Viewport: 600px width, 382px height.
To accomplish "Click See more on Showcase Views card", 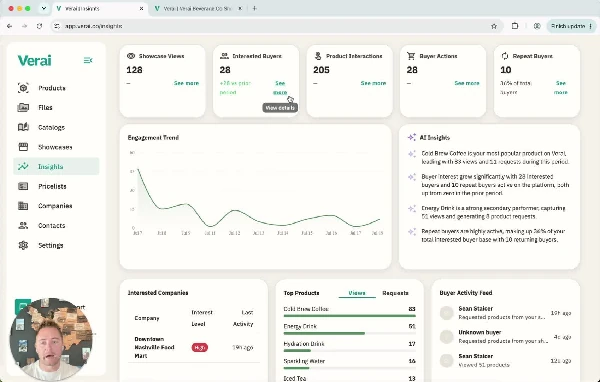I will [186, 83].
